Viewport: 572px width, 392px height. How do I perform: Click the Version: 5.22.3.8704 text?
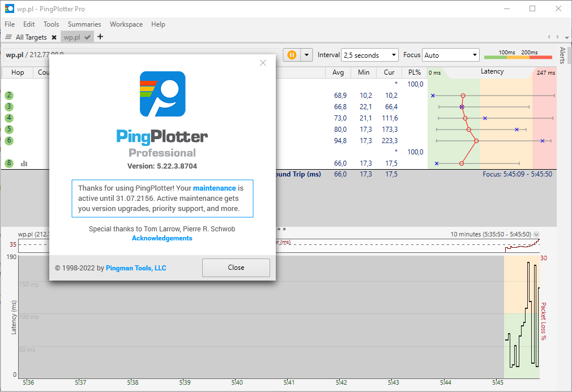[162, 166]
